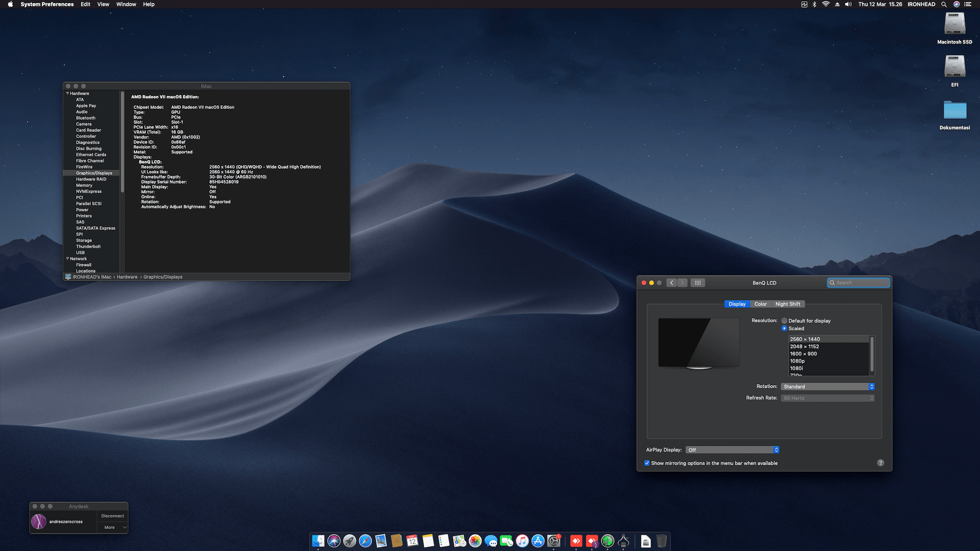Image resolution: width=980 pixels, height=551 pixels.
Task: Open Notes from the dock
Action: pos(428,541)
